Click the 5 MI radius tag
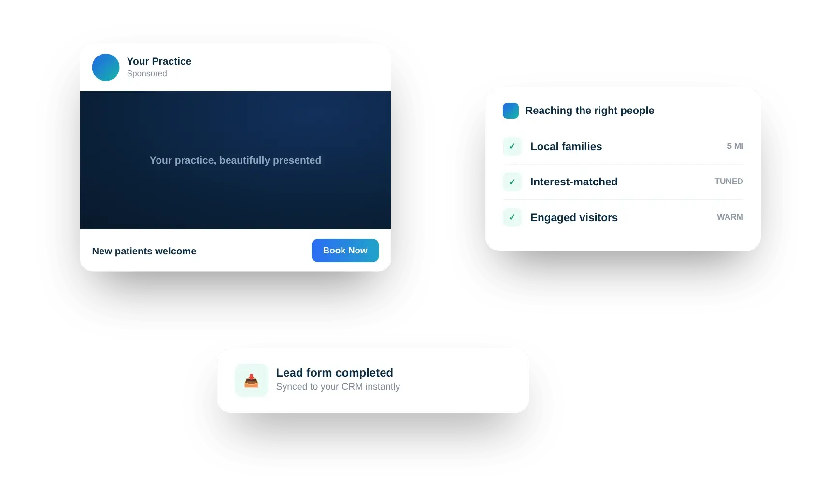The height and width of the screenshot is (504, 826). tap(735, 146)
